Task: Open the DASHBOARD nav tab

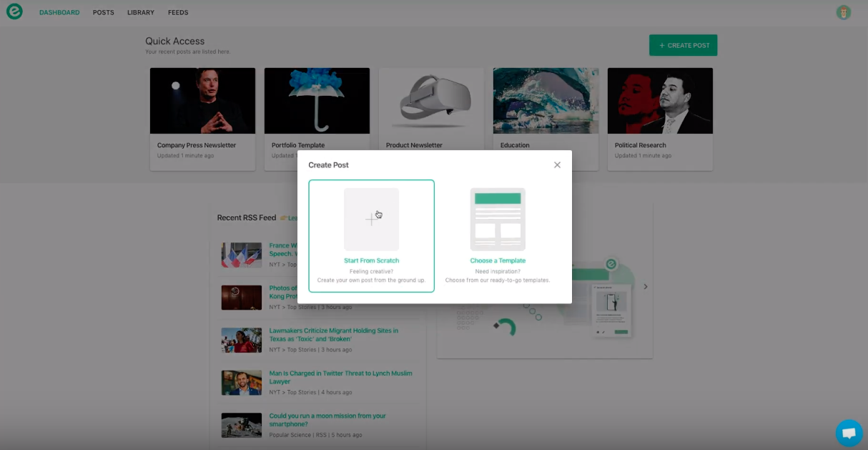Action: (59, 13)
